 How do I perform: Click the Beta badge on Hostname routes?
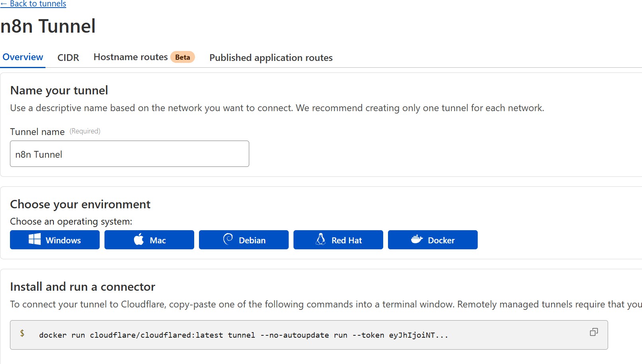[182, 57]
